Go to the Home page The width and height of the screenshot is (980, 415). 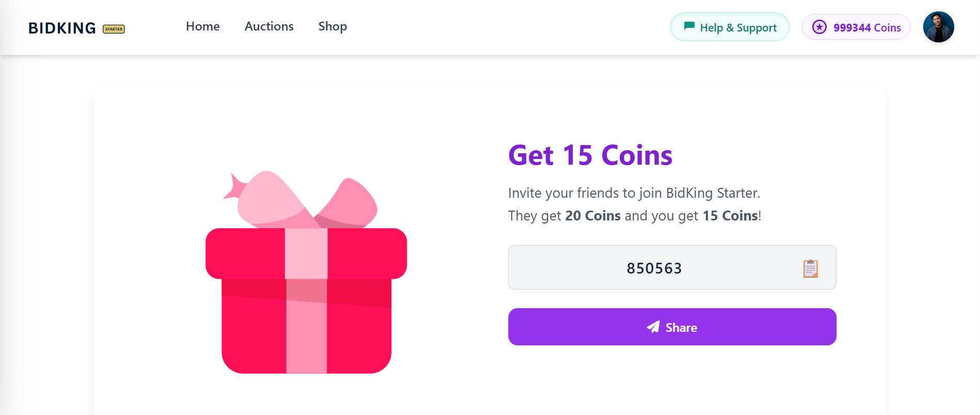pos(203,26)
